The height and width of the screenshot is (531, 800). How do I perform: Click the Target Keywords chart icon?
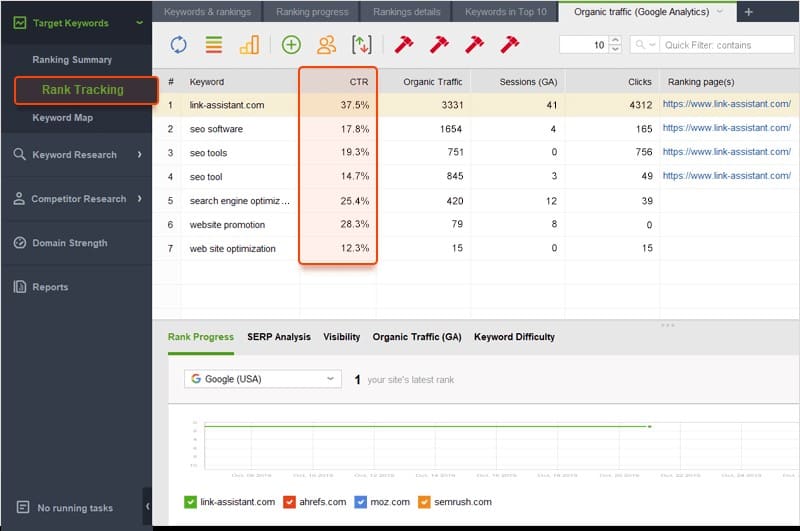coord(19,22)
